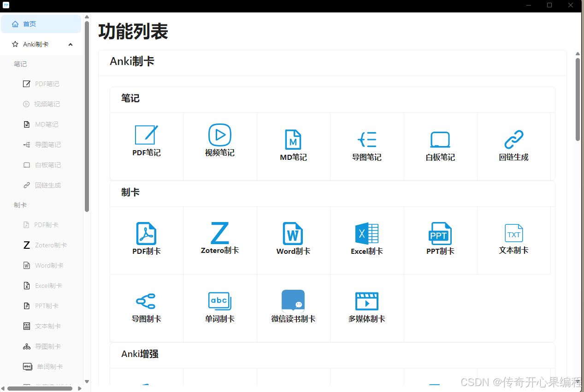Click the 笔记 group label in sidebar

coord(20,64)
